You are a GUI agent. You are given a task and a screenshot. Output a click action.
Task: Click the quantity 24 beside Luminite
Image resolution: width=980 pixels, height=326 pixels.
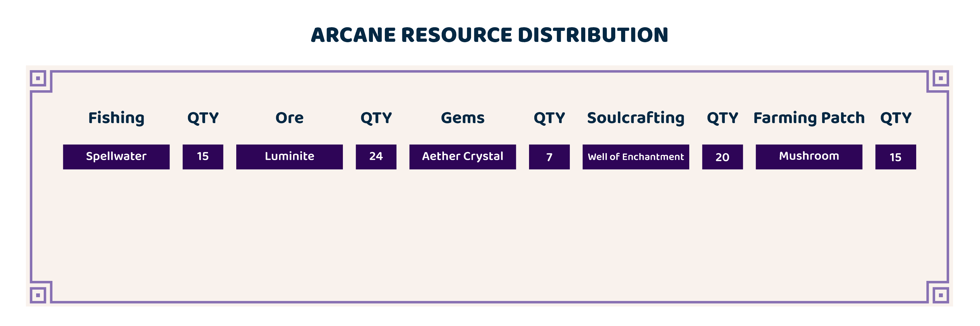pos(376,157)
